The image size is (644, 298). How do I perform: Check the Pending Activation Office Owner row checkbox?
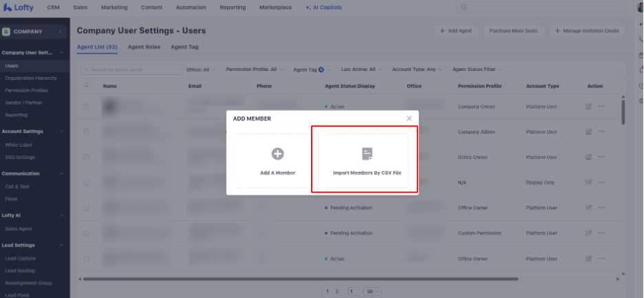(x=87, y=208)
